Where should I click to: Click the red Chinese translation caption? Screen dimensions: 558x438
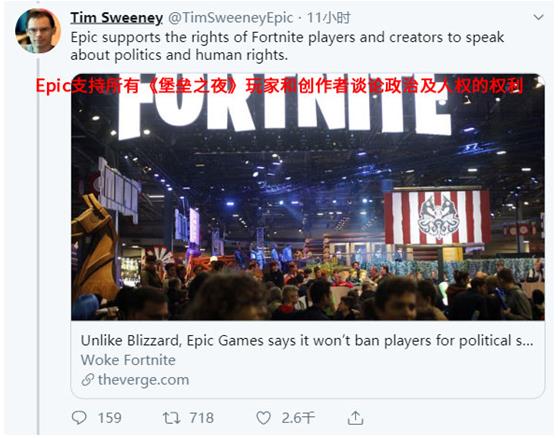pos(279,86)
